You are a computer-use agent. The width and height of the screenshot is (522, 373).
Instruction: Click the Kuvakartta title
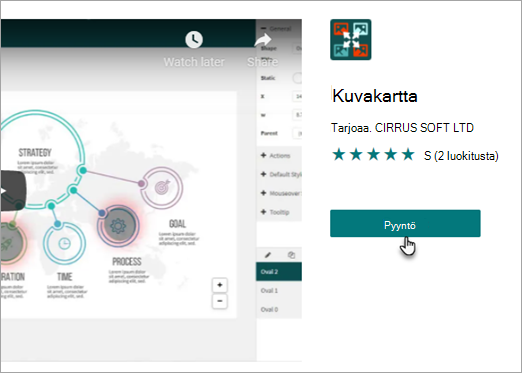tap(375, 96)
